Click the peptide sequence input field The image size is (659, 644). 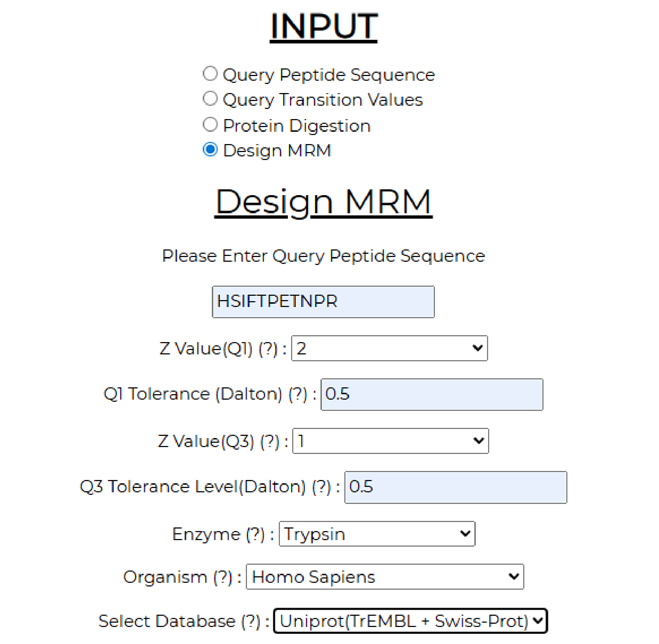(x=323, y=302)
